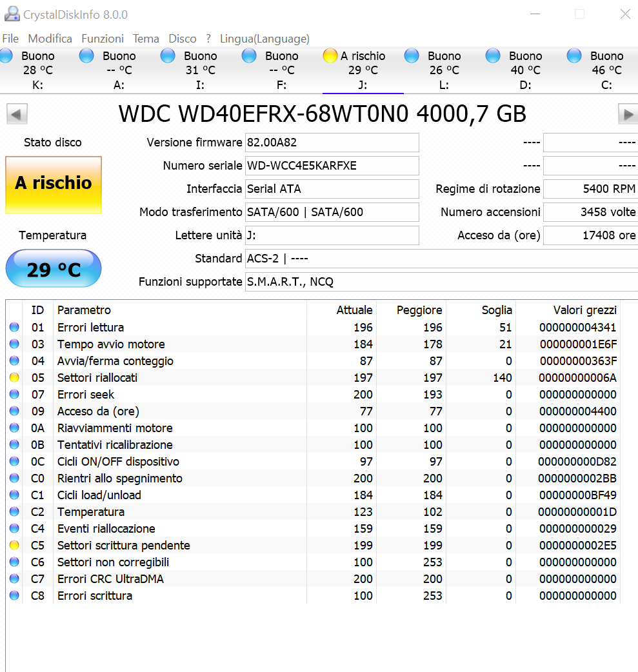Select drive D: status orb

coord(493,55)
